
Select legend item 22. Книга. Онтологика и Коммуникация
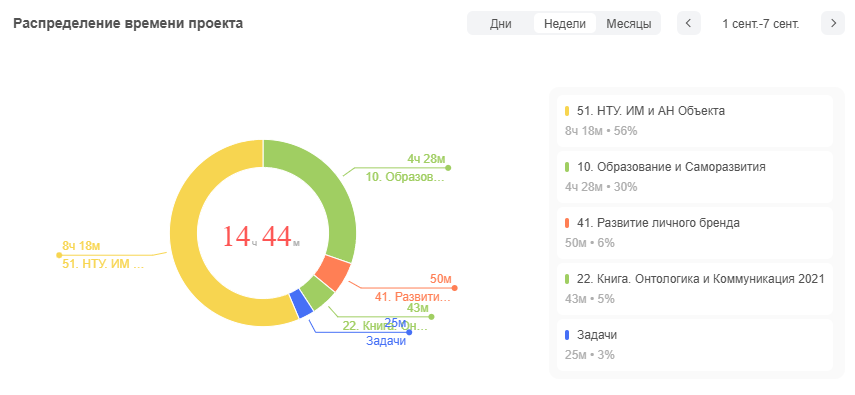[695, 289]
